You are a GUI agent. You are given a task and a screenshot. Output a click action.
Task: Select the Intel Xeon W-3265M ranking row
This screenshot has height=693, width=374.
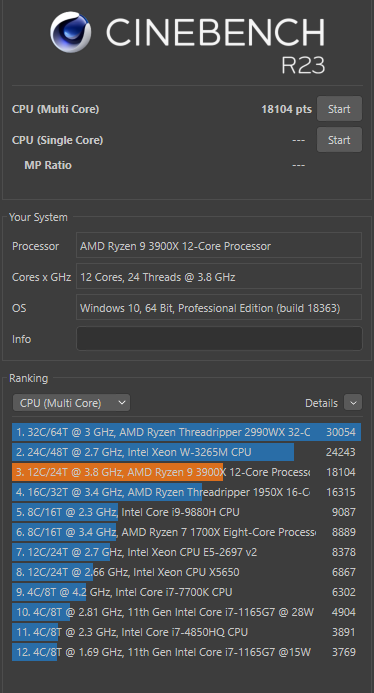point(187,452)
